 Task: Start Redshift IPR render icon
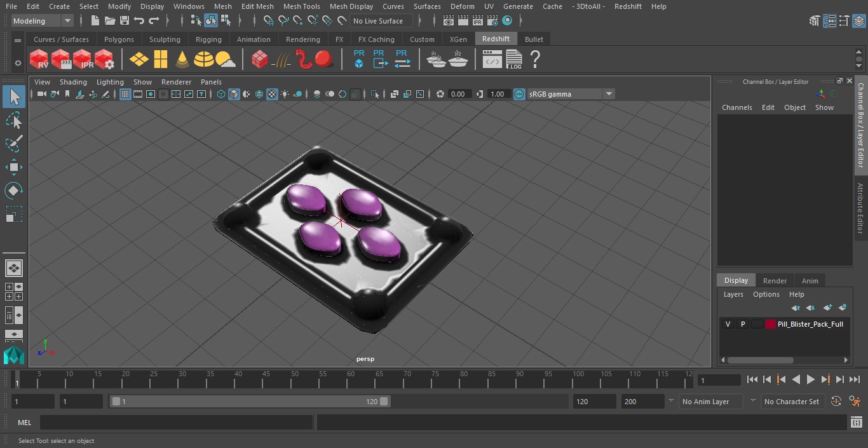83,59
